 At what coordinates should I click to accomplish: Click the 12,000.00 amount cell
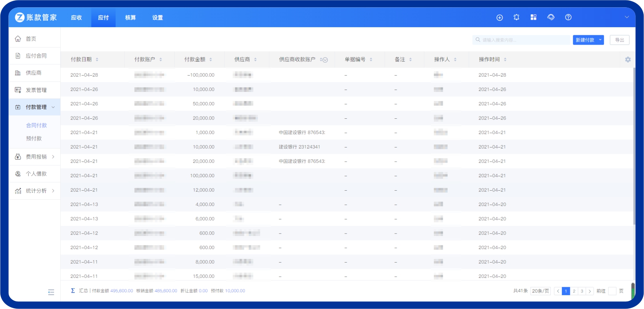(203, 190)
